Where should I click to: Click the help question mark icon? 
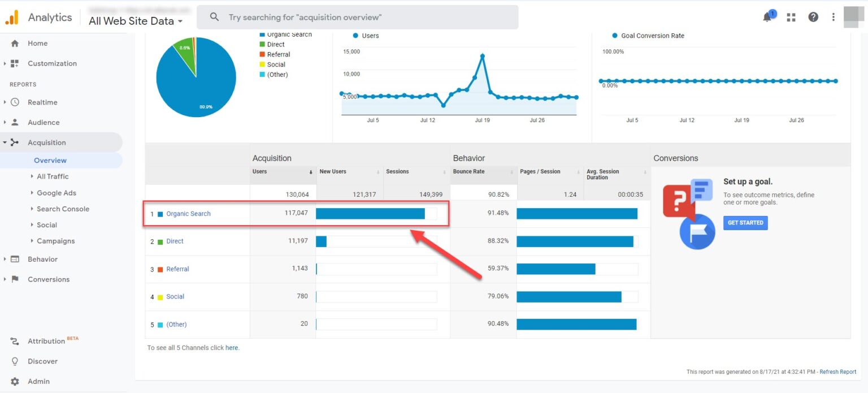[813, 17]
